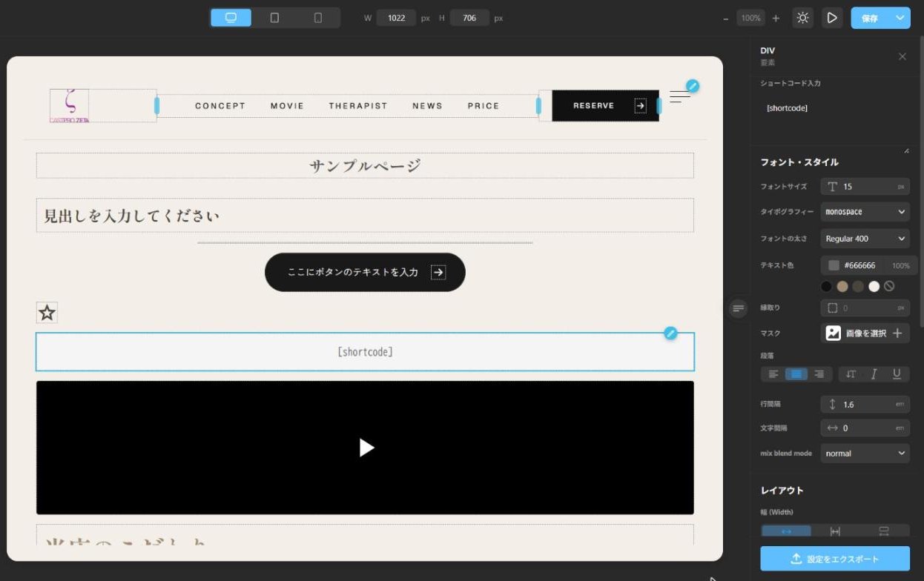Choose the black color preset
The image size is (924, 581).
click(826, 286)
